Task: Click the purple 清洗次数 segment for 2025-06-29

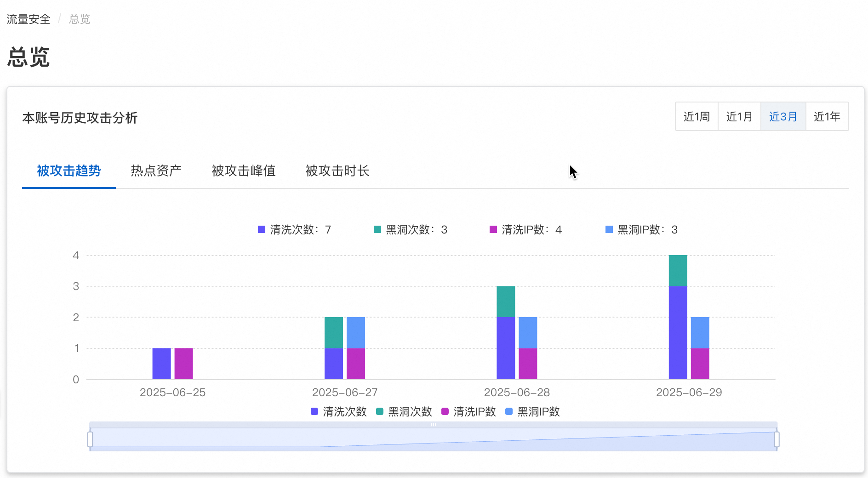Action: [678, 333]
